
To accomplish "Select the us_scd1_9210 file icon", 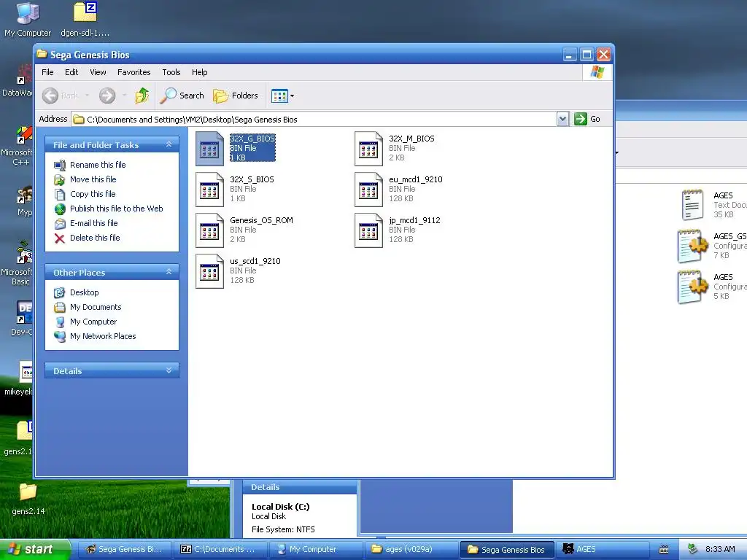I will pyautogui.click(x=209, y=271).
